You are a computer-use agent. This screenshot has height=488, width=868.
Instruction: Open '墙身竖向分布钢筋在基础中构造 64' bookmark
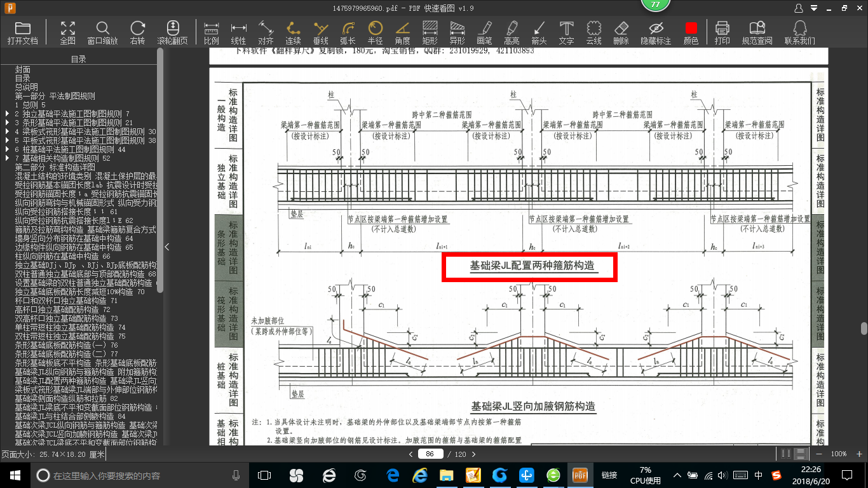click(x=74, y=238)
